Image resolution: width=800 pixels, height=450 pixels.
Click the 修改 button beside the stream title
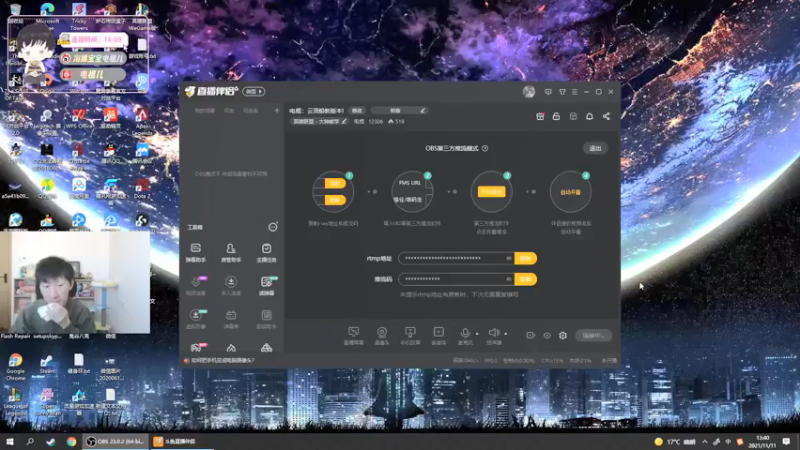tap(357, 111)
